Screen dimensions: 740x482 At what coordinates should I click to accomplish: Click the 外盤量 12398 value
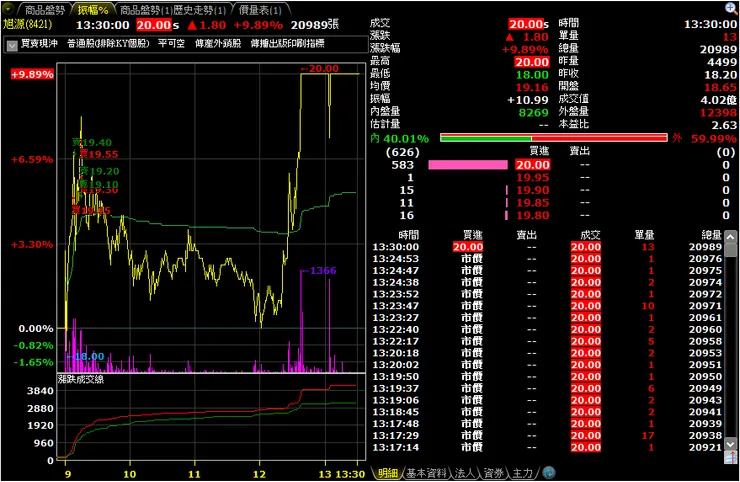718,112
